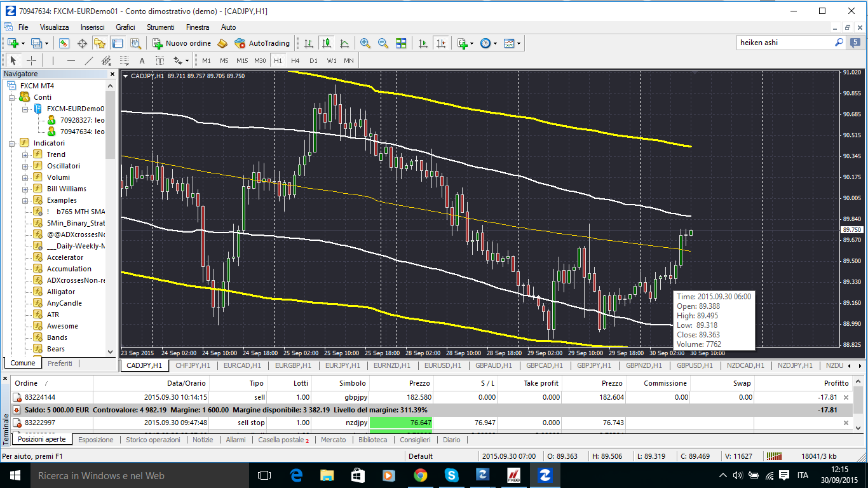Open the new chart dropdown arrow
The width and height of the screenshot is (868, 488).
point(23,43)
